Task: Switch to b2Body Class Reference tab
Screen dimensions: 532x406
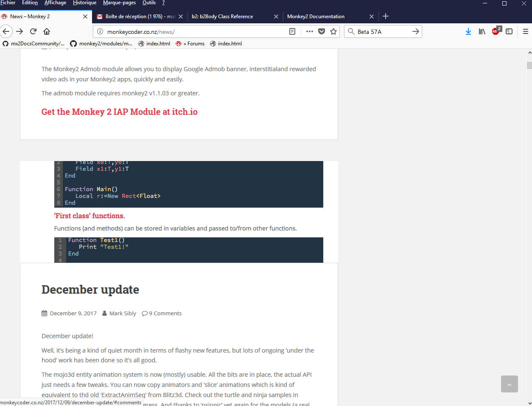Action: coord(222,17)
